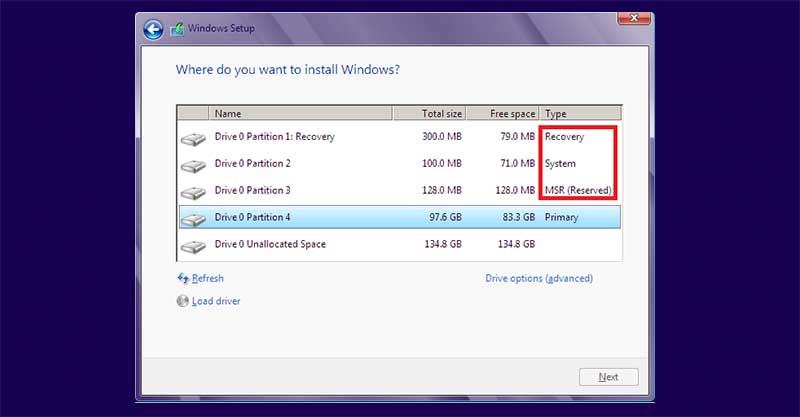Click the Next button
The height and width of the screenshot is (417, 800).
[x=609, y=377]
